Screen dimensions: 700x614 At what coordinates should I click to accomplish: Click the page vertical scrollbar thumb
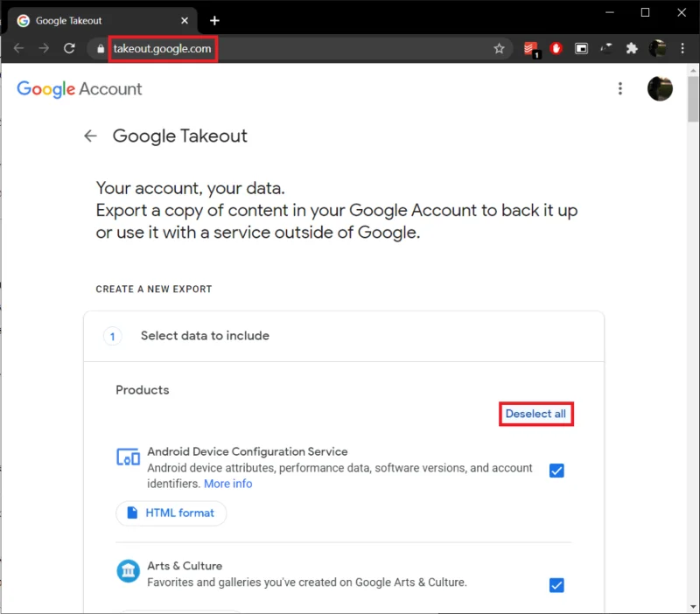tap(693, 99)
